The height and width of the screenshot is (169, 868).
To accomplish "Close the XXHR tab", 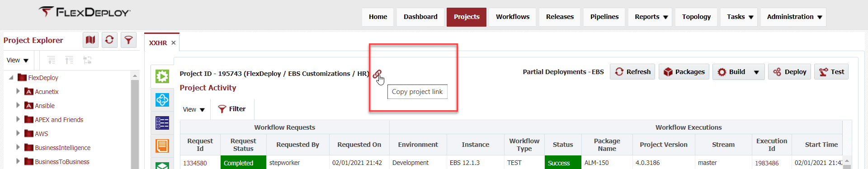I will pyautogui.click(x=174, y=43).
